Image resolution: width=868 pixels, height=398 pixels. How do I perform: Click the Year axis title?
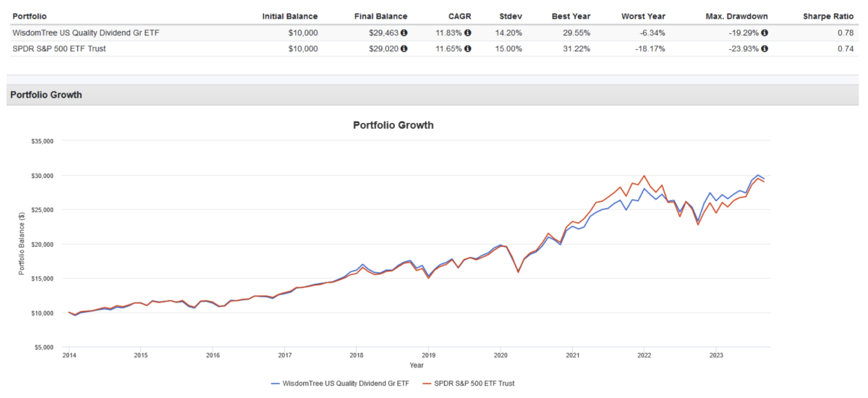417,365
